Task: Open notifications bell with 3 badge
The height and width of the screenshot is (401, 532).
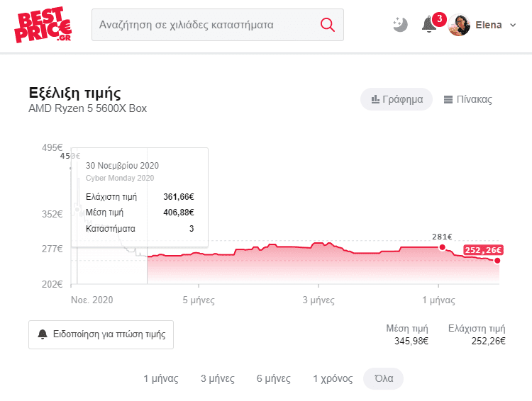Action: tap(430, 24)
